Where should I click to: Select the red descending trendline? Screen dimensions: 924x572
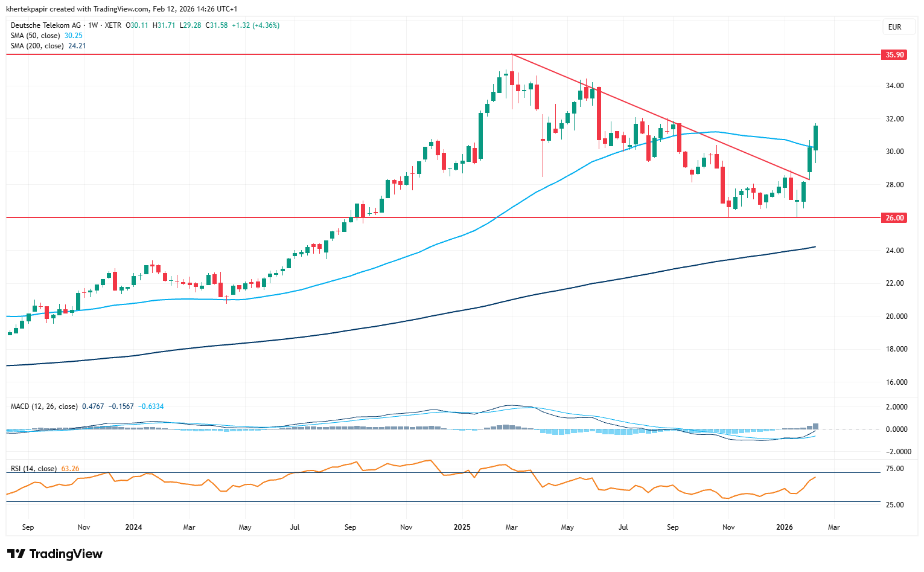coord(664,118)
